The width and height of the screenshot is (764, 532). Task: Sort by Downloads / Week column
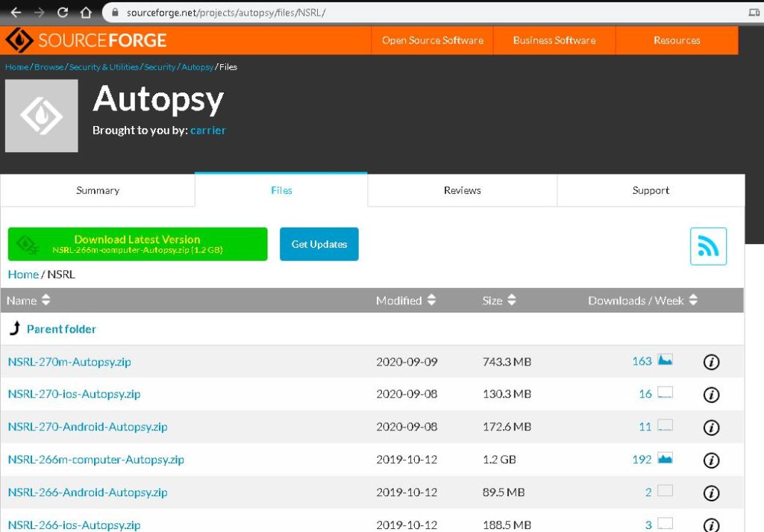pyautogui.click(x=642, y=301)
